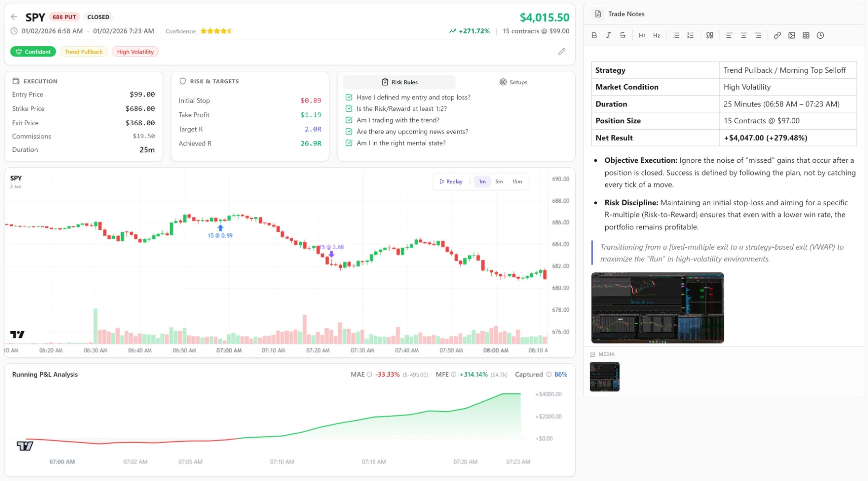Go back using the arrow beside SPY
This screenshot has width=868, height=481.
[14, 17]
